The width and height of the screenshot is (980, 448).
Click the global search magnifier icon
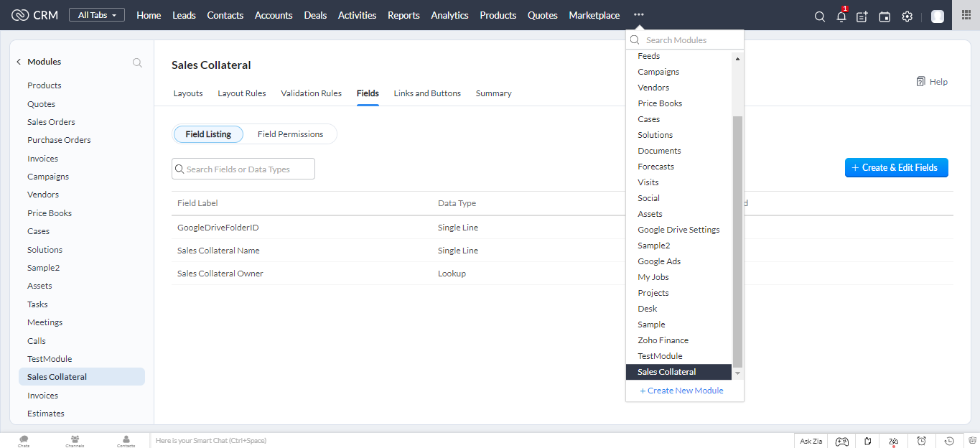tap(819, 17)
